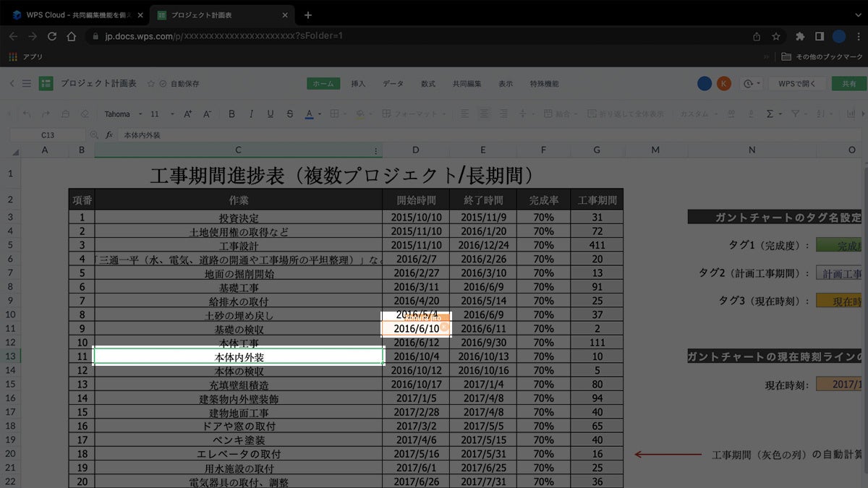Expand the font color dropdown arrow
The width and height of the screenshot is (868, 488).
[319, 114]
